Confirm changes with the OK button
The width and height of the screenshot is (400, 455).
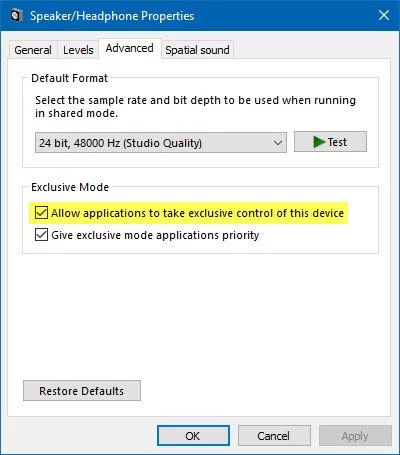(x=193, y=436)
